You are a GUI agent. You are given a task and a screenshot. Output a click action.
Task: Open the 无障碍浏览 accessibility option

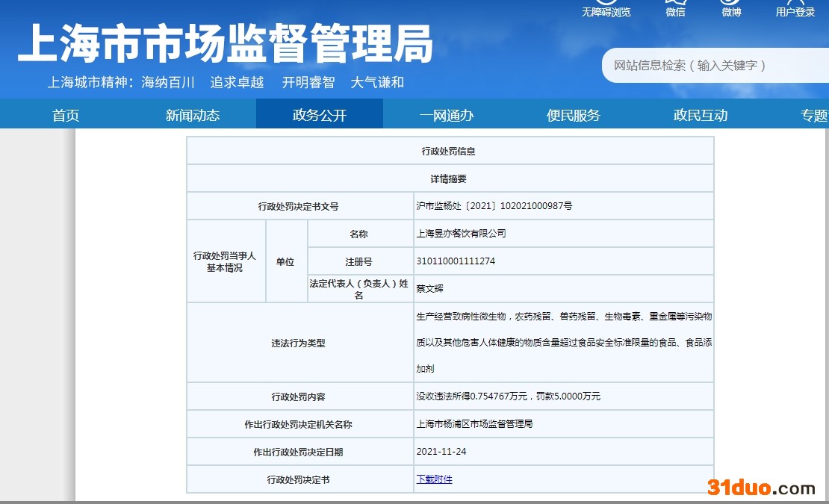click(x=606, y=12)
